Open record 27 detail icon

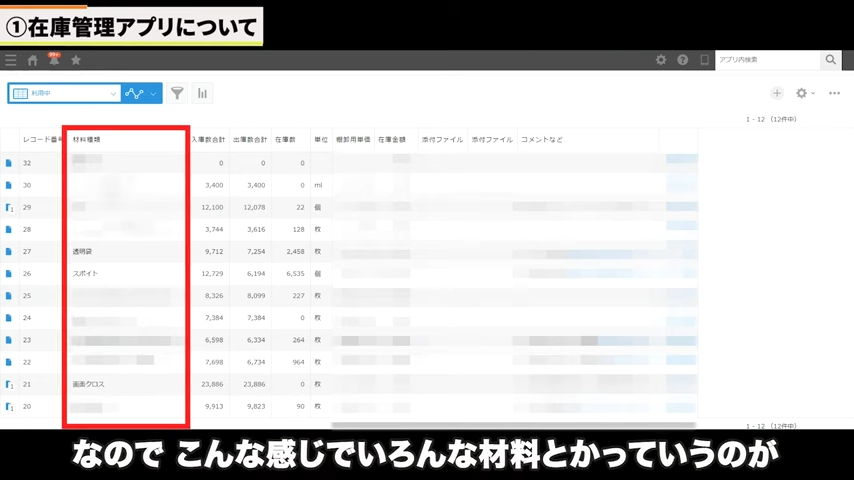click(x=9, y=252)
